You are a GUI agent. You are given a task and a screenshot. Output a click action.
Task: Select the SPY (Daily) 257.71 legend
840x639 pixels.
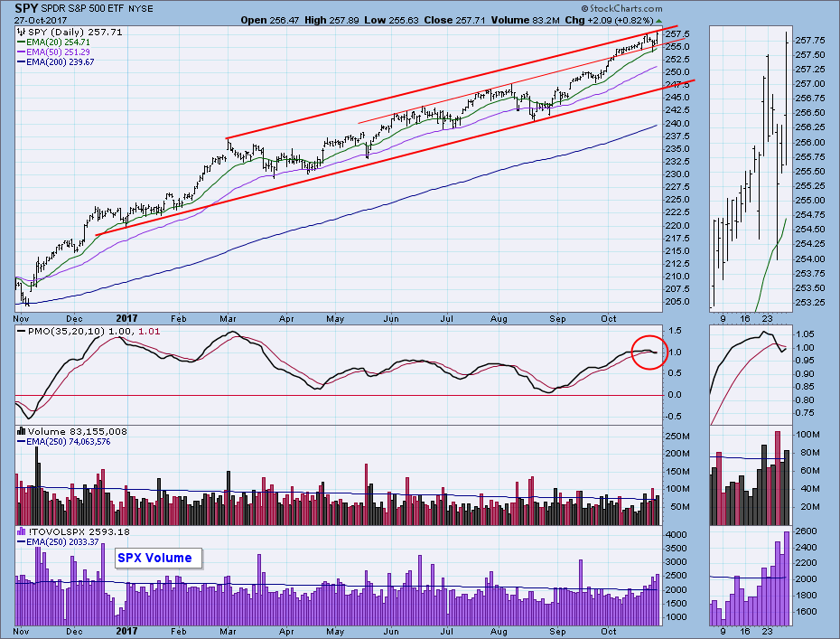point(75,33)
